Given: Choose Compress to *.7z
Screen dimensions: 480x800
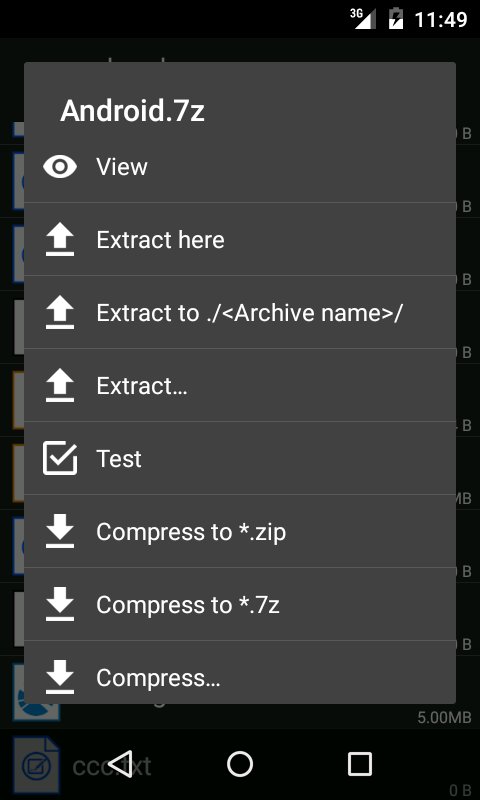Looking at the screenshot, I should coord(240,604).
